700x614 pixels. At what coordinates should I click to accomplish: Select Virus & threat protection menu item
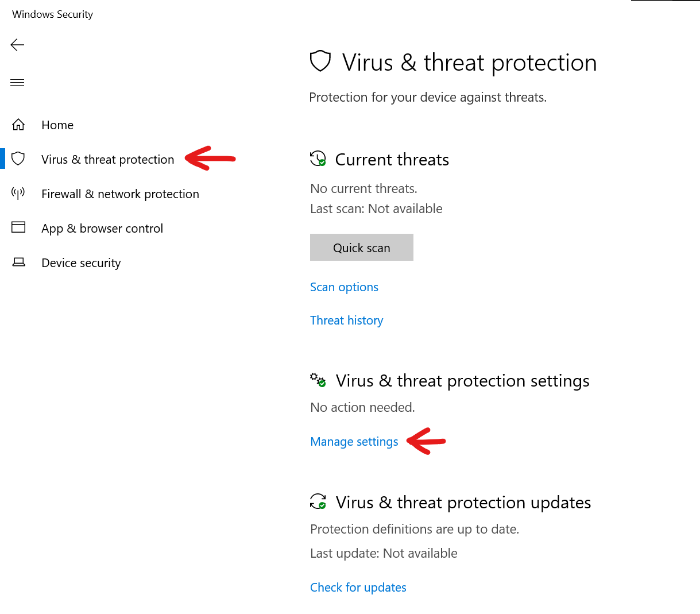[x=107, y=160]
